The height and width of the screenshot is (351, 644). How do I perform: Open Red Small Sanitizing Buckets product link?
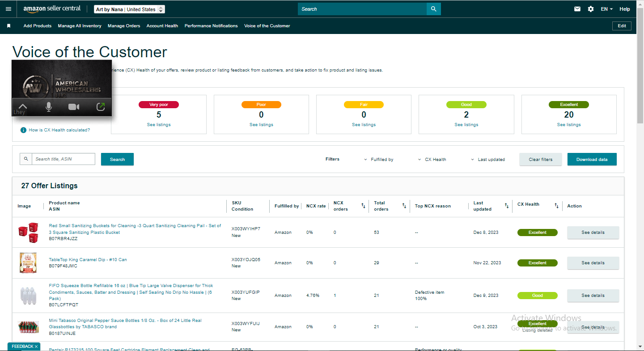(135, 229)
